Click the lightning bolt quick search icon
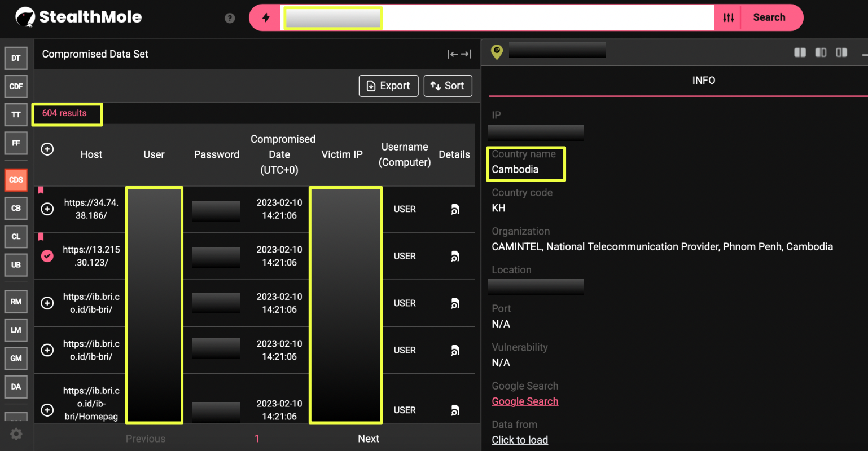Viewport: 868px width, 451px height. click(x=265, y=17)
